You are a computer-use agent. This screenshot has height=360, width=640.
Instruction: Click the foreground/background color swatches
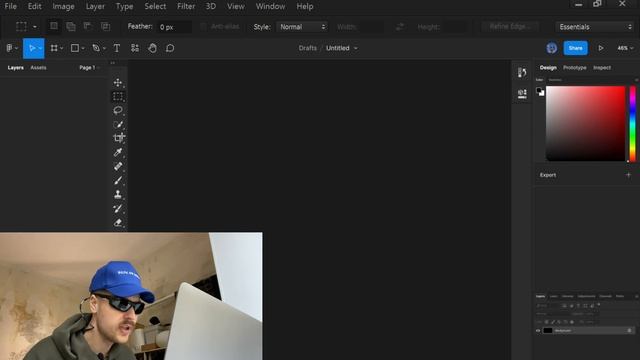click(x=540, y=91)
